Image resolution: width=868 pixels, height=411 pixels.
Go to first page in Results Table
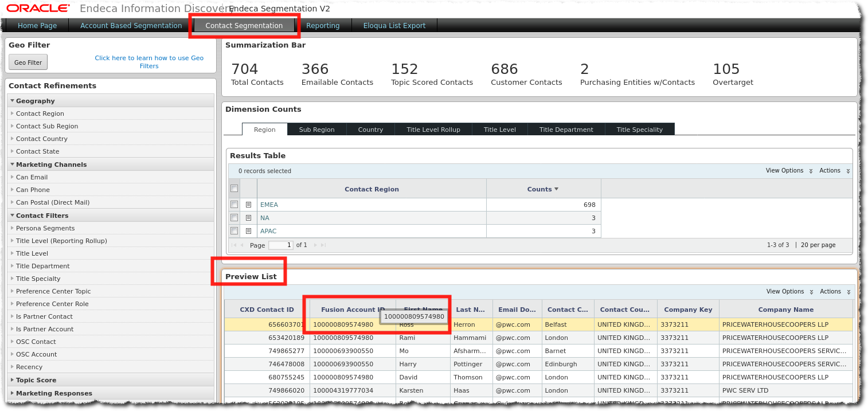coord(233,245)
